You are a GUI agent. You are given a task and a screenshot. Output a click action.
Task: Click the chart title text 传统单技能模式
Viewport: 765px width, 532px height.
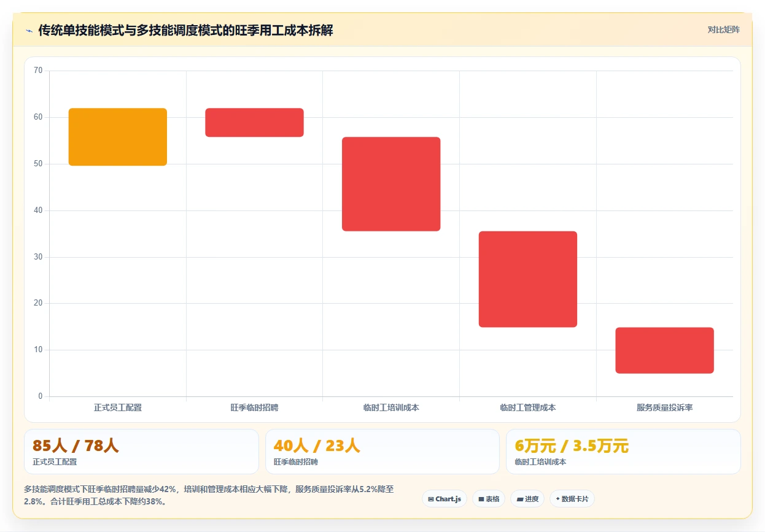pos(81,31)
